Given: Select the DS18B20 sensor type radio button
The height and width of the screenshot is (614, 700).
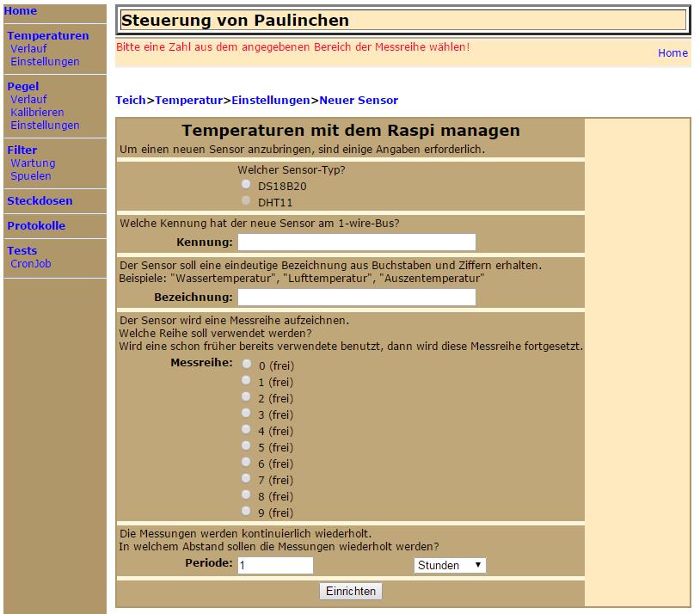Looking at the screenshot, I should 247,185.
